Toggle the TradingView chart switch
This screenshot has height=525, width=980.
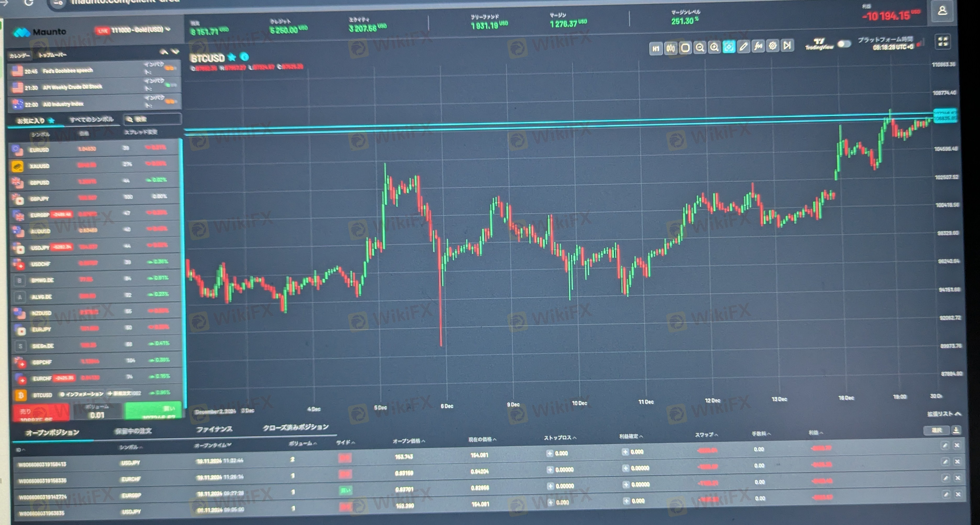844,44
